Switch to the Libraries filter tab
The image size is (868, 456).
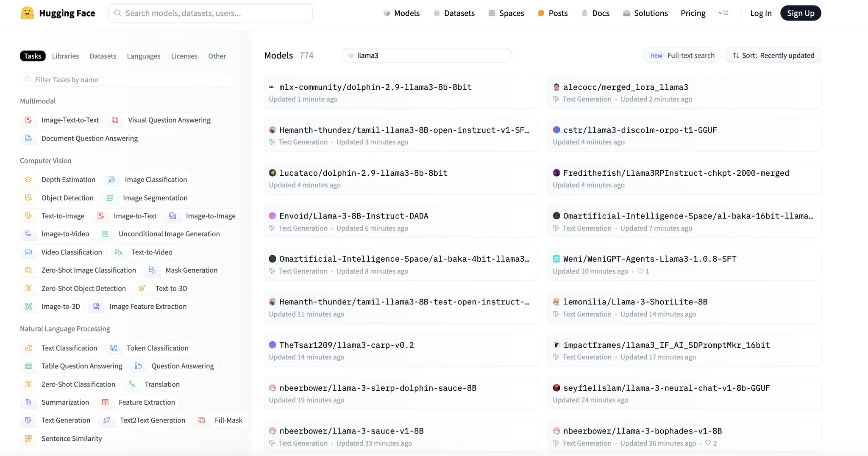point(65,56)
